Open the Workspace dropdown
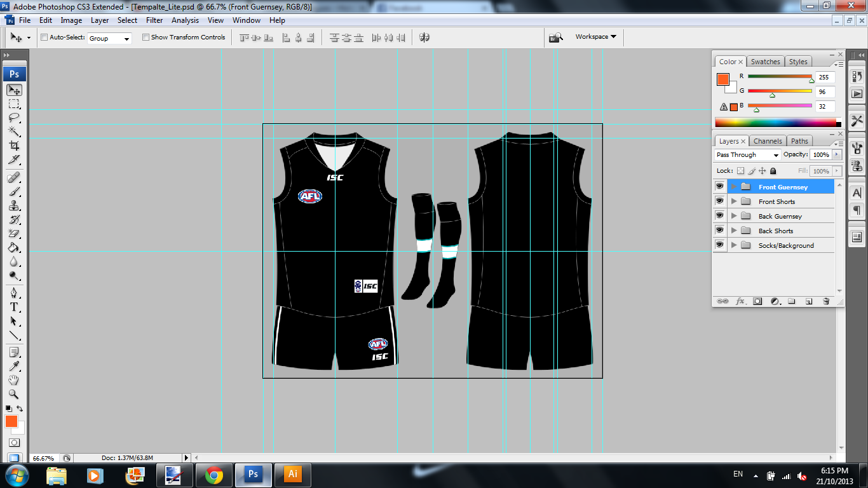This screenshot has width=868, height=488. click(x=595, y=37)
